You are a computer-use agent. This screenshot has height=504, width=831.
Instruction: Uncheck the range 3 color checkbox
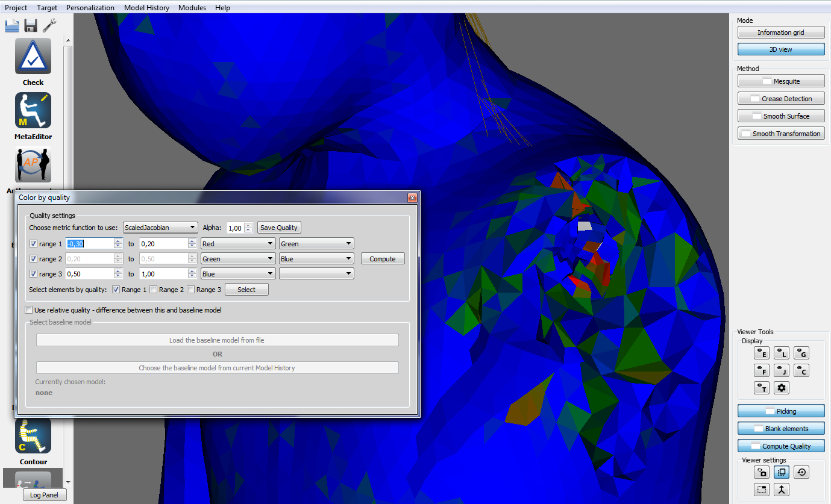(34, 274)
